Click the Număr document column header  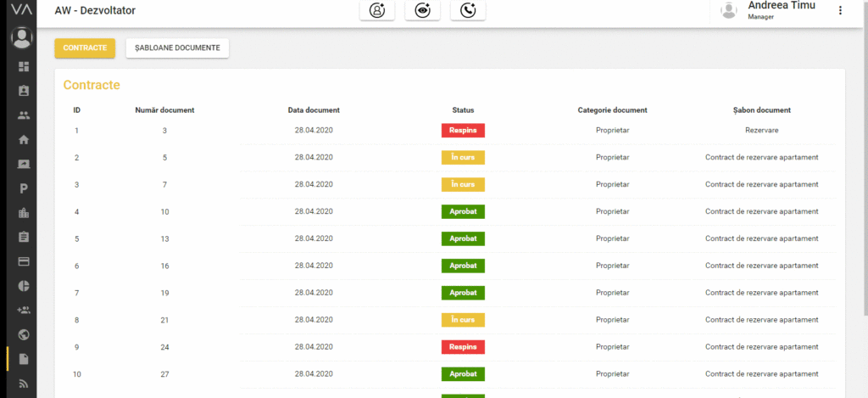pos(164,109)
